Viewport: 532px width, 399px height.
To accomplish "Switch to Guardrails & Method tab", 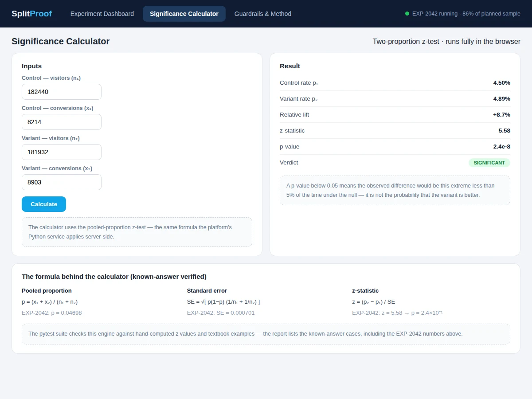I will tap(263, 14).
